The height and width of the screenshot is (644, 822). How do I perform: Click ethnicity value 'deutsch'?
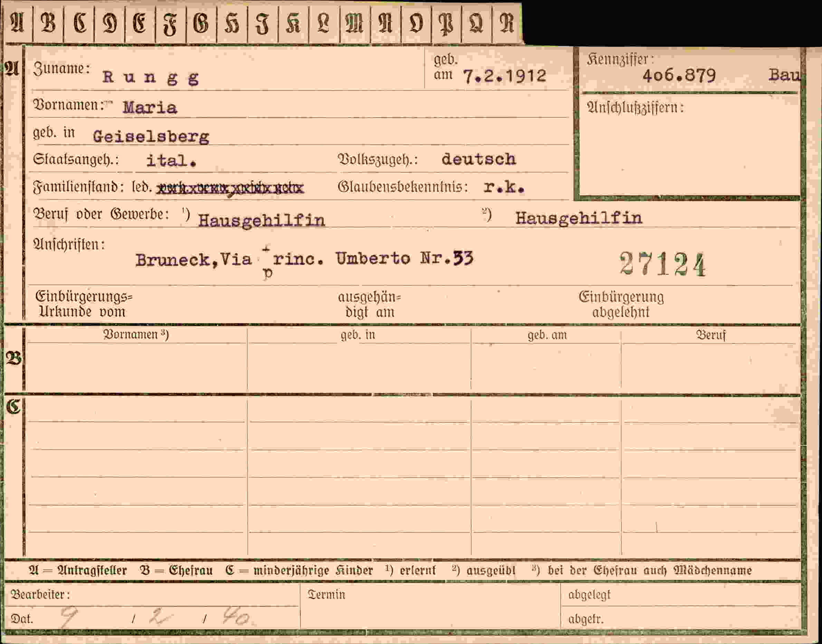click(478, 159)
